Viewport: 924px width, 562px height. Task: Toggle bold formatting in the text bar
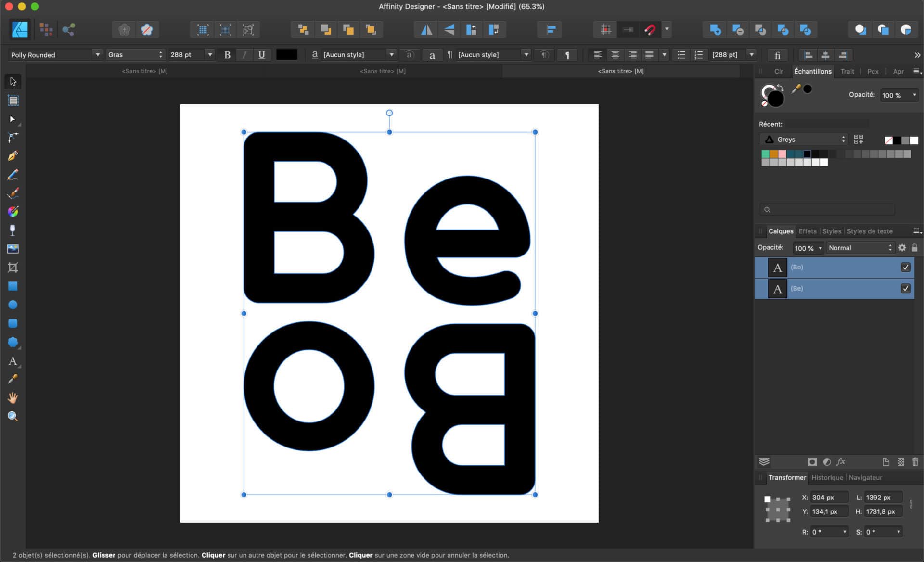227,54
